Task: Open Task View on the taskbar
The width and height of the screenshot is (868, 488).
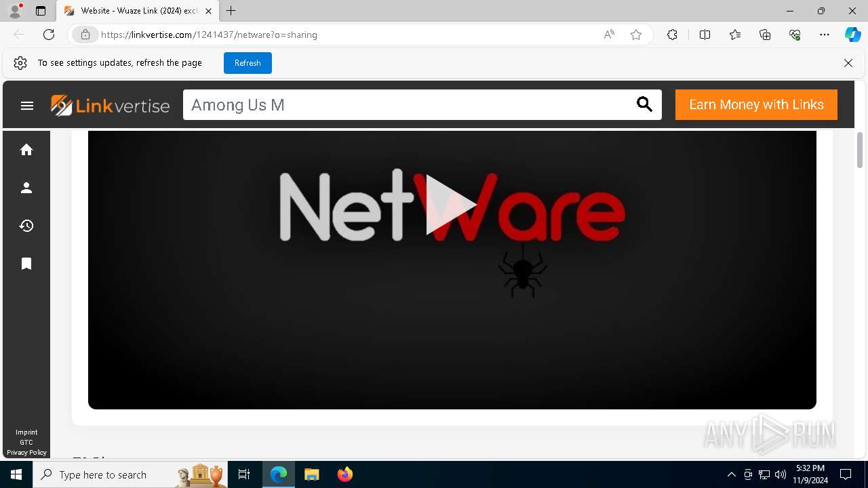Action: (245, 474)
